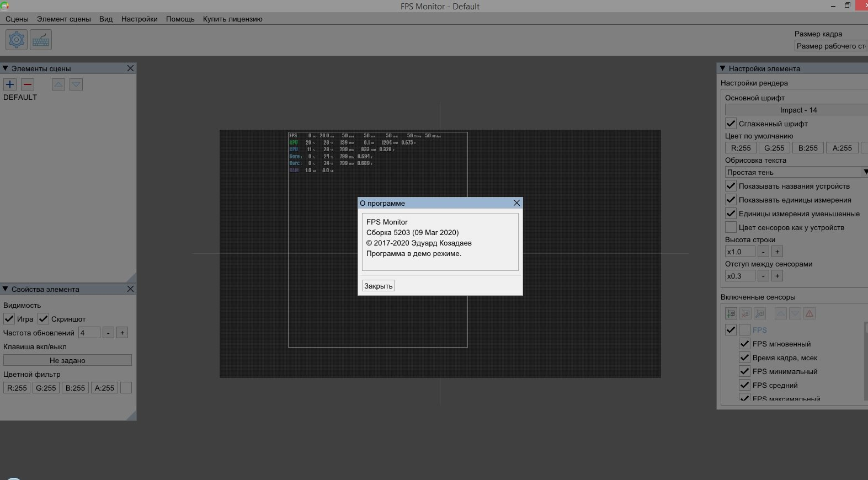Click Частота обновлений value field
The height and width of the screenshot is (480, 868).
[x=89, y=333]
